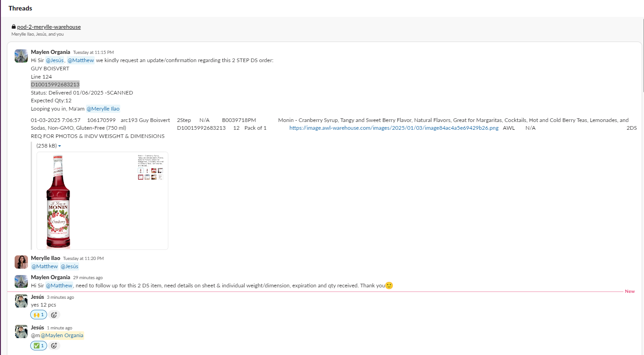Click the 3 minutes ago timestamp
The height and width of the screenshot is (355, 644).
(x=60, y=297)
